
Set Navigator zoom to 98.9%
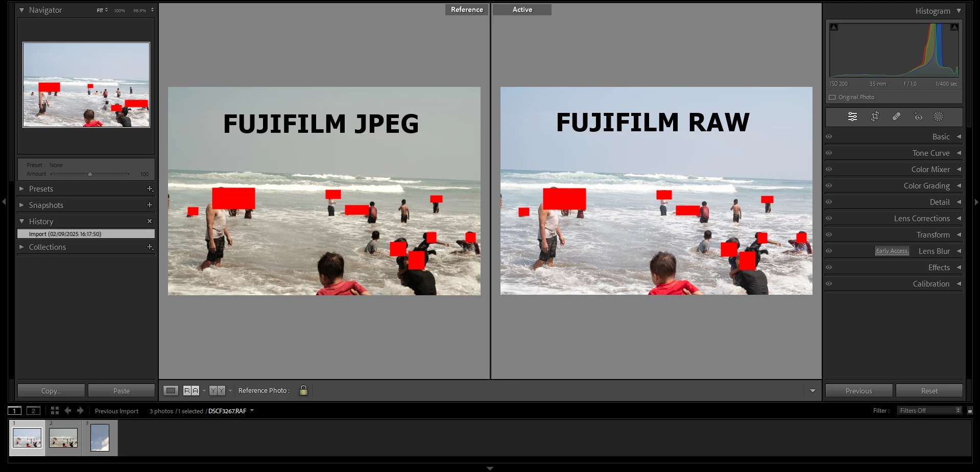139,10
